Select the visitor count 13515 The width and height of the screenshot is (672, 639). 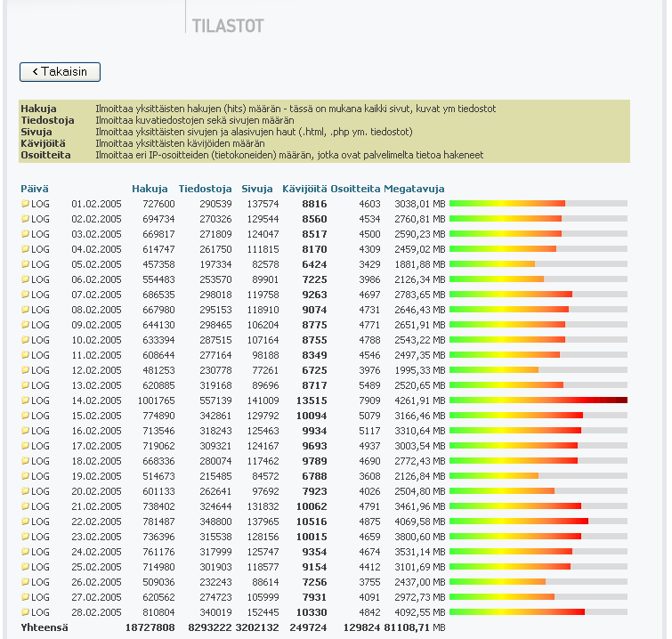coord(312,400)
